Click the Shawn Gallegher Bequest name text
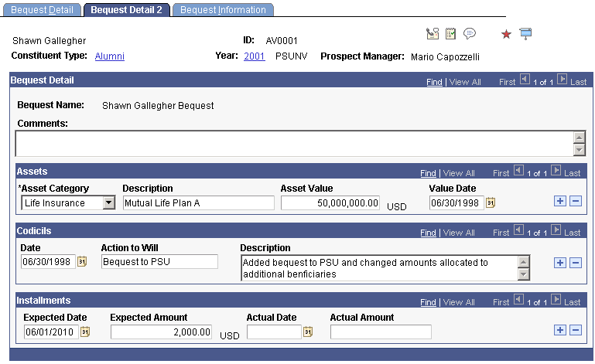 (x=158, y=106)
